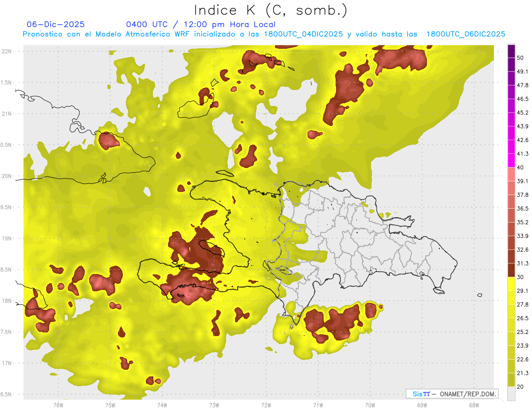Viewport: 532px width, 411px height.
Task: Choose the brown swatch between 30 and 31.3
Action: (512, 270)
